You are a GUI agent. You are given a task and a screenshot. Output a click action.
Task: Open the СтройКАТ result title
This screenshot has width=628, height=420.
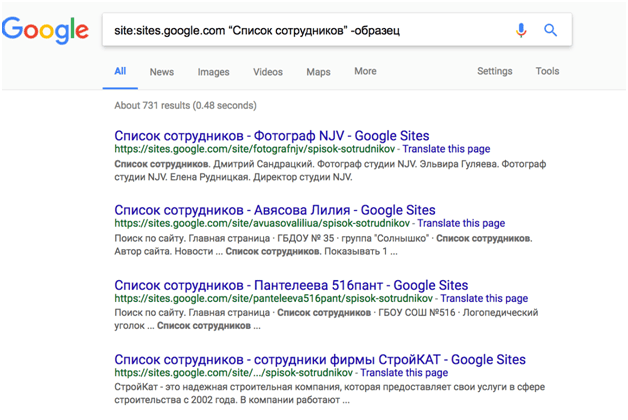click(319, 359)
